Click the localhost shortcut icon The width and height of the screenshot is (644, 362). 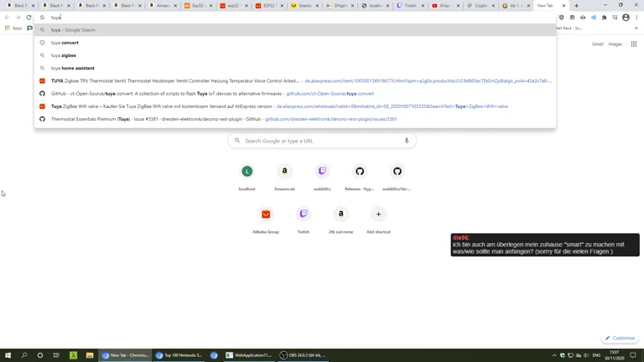247,172
